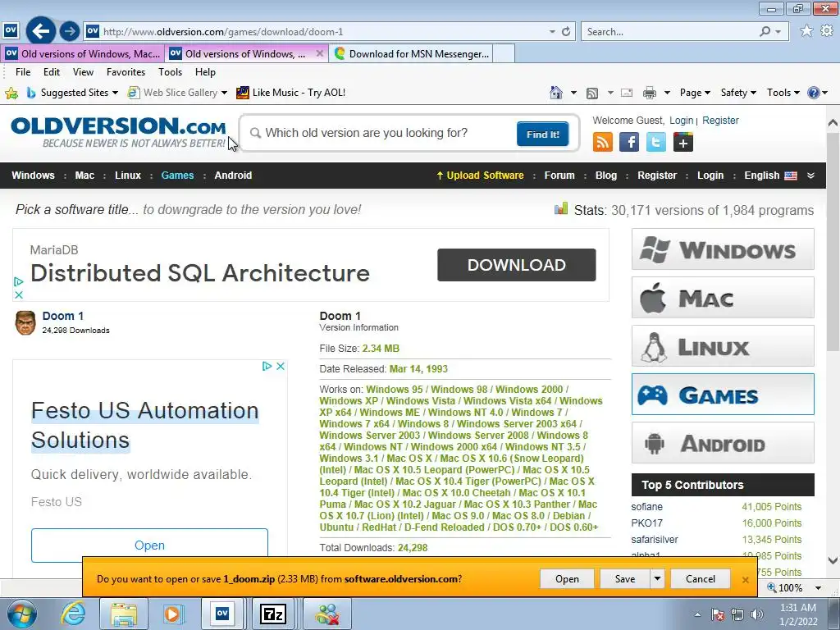Close the MariaDB ad with X icon

tap(19, 294)
